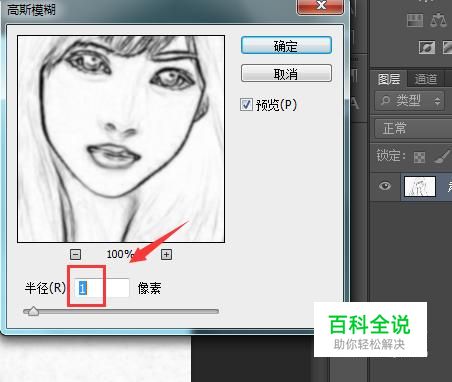Click the 高斯模糊 dialog title
Viewport: 452px width, 382px height.
point(31,10)
